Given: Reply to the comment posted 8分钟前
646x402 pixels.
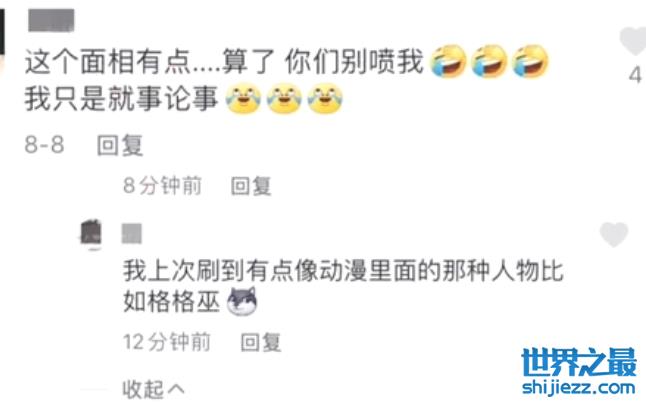Looking at the screenshot, I should pos(250,186).
